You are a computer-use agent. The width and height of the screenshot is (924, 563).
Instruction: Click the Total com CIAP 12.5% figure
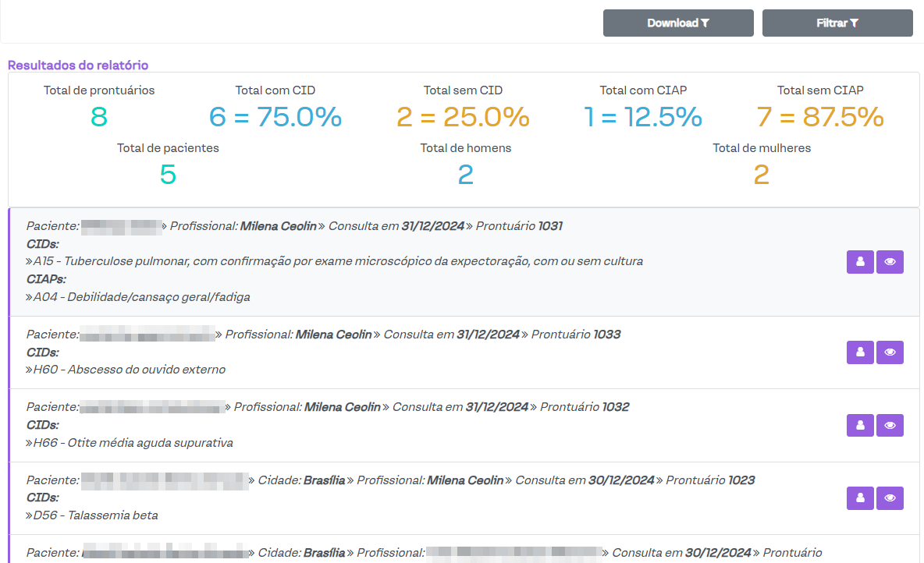(x=643, y=117)
